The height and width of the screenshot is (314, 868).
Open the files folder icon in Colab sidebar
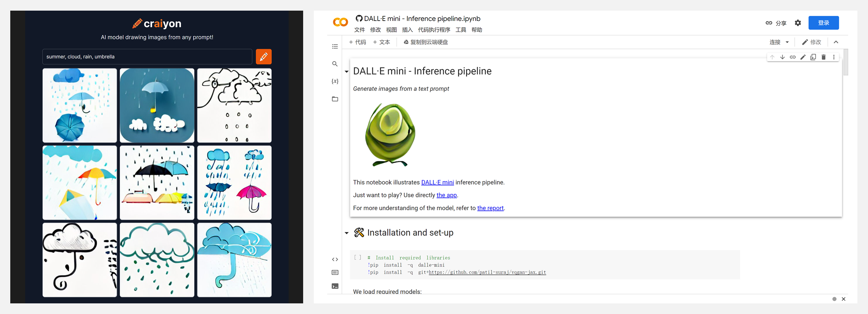(x=335, y=99)
